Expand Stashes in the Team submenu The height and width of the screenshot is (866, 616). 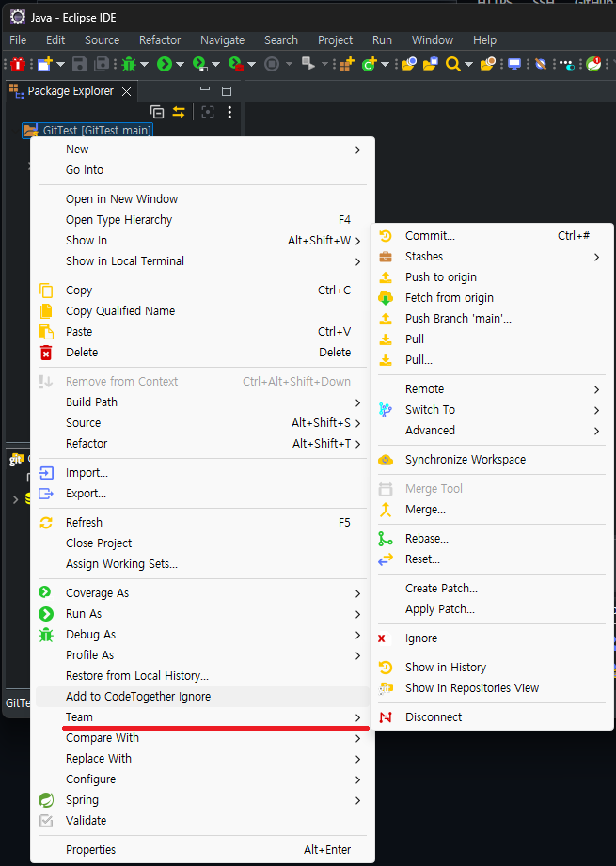pos(492,257)
